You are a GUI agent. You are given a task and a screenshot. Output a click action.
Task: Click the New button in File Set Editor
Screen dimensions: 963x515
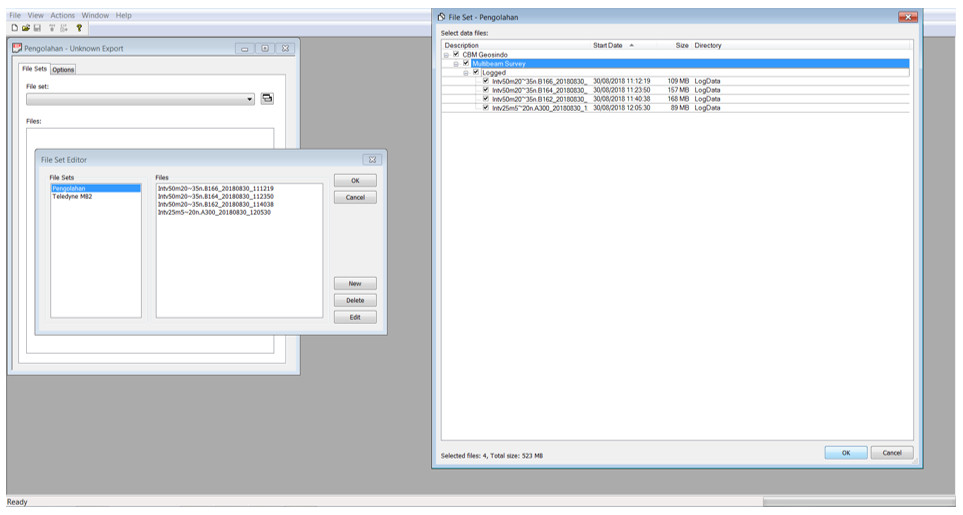pos(355,284)
